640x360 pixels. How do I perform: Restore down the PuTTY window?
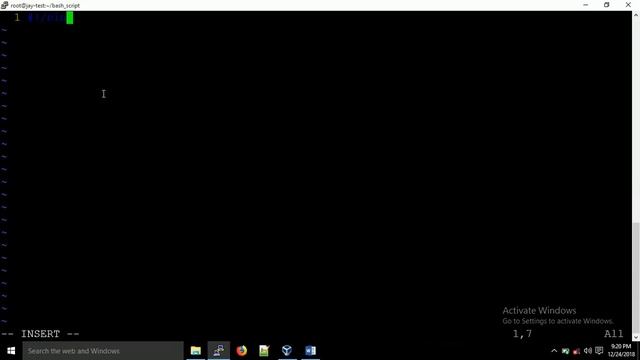coord(607,5)
